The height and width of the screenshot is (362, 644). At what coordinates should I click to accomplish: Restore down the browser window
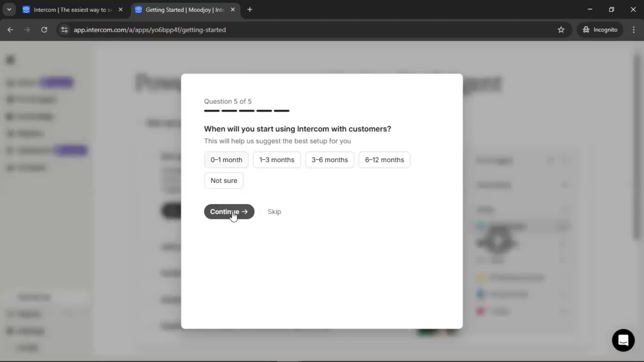[x=611, y=9]
